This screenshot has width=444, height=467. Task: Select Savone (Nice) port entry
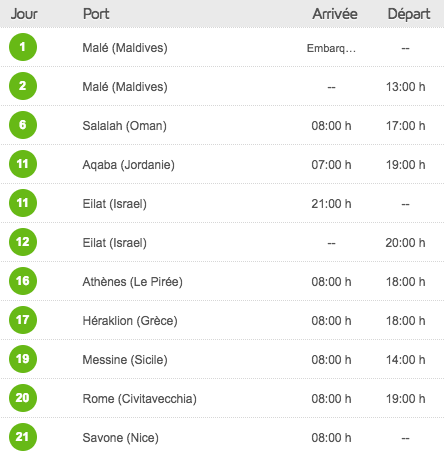(x=121, y=438)
